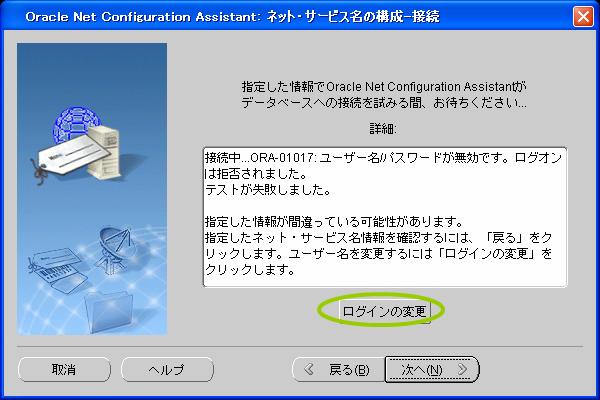Click the left arrow on the 戻る button

click(311, 369)
